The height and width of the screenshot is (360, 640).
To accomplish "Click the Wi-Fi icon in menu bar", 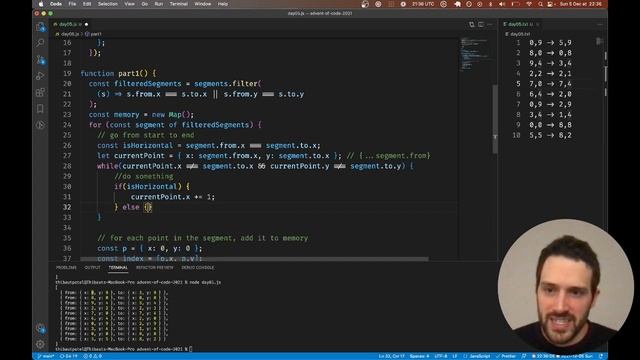I will pyautogui.click(x=529, y=4).
